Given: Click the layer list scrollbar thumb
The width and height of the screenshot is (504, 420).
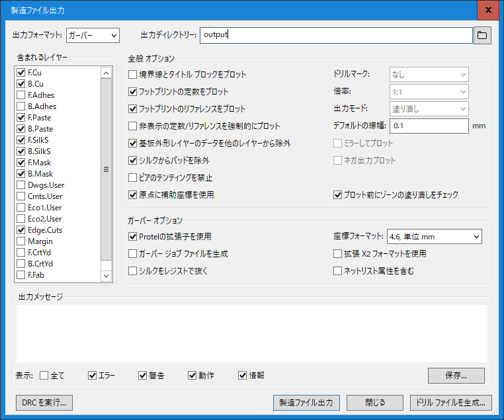Looking at the screenshot, I should pyautogui.click(x=106, y=169).
